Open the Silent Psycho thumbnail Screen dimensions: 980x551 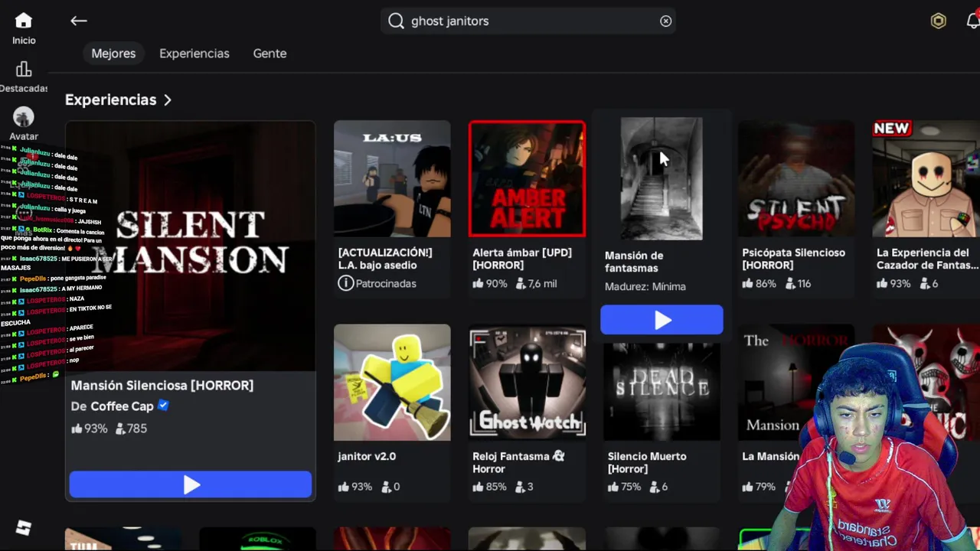click(796, 178)
